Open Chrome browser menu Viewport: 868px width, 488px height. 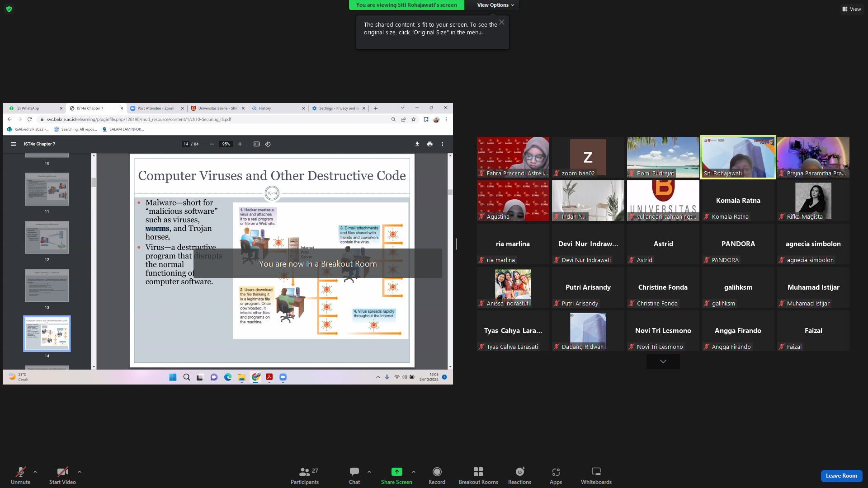446,119
